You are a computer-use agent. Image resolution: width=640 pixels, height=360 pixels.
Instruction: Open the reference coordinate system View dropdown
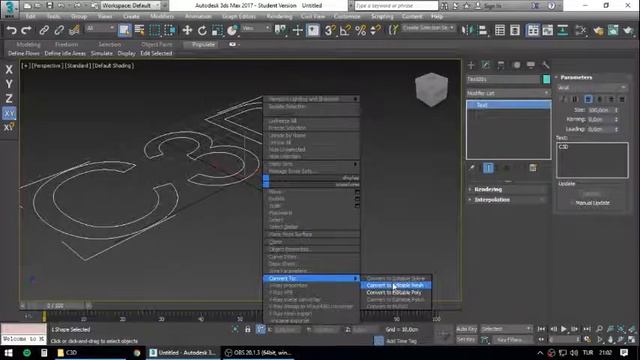point(256,28)
